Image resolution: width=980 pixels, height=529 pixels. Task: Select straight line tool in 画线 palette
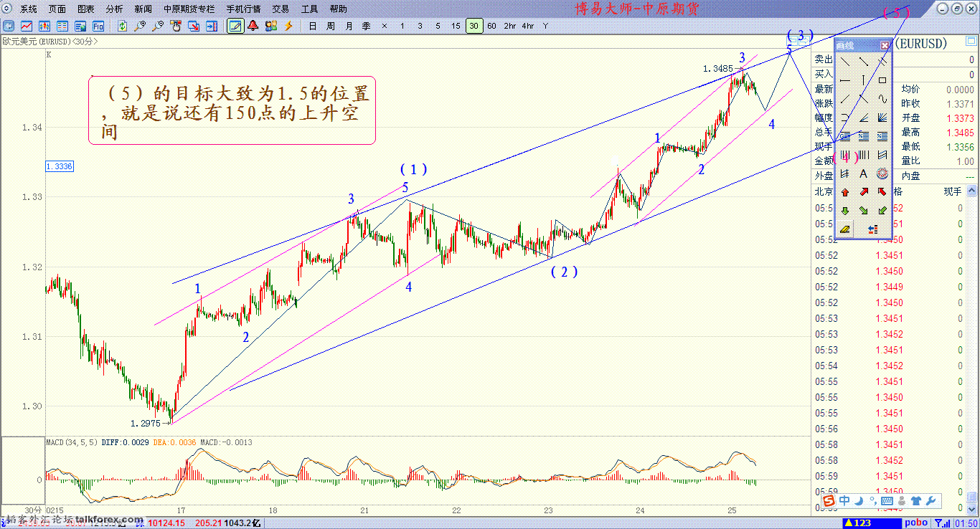[845, 61]
